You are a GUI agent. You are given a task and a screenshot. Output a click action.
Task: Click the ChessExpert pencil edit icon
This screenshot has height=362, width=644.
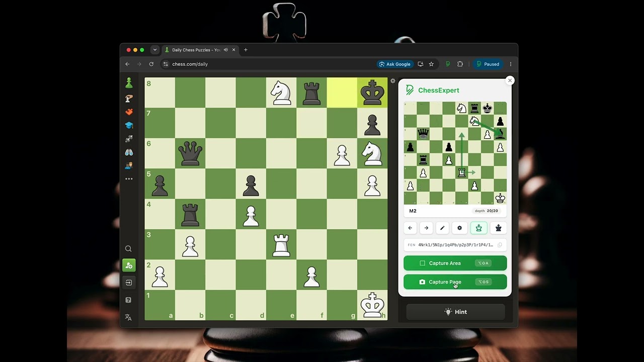[442, 228]
